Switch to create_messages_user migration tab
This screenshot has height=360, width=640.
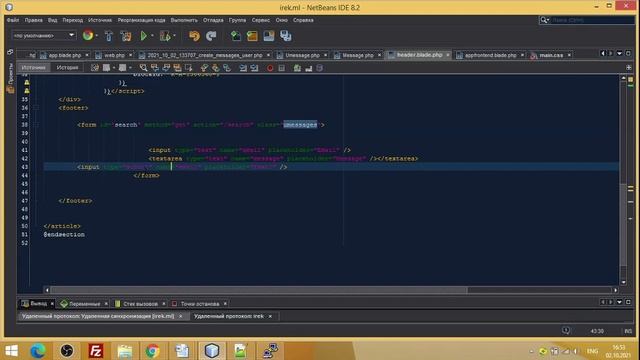(x=204, y=55)
